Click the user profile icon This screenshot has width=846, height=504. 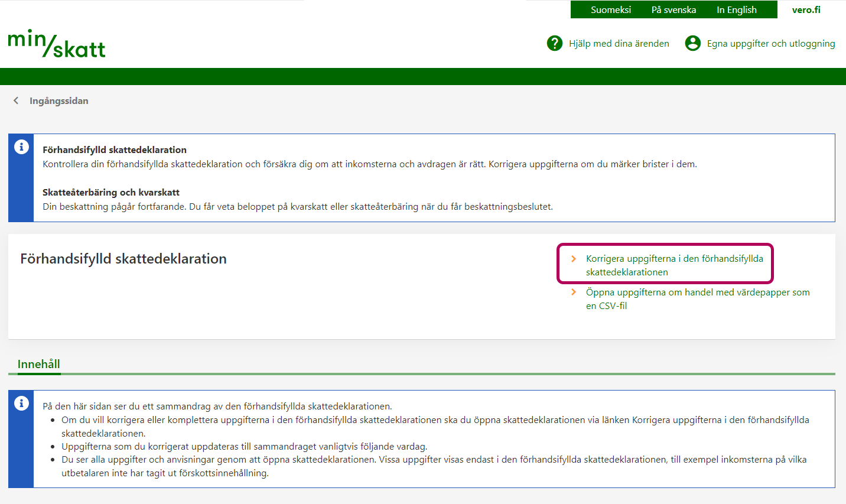692,43
